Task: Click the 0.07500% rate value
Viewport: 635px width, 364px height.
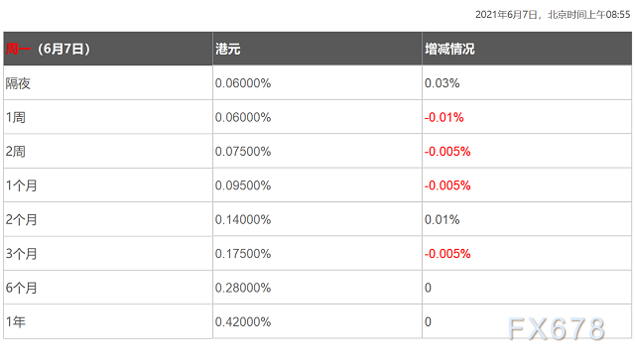Action: point(243,152)
